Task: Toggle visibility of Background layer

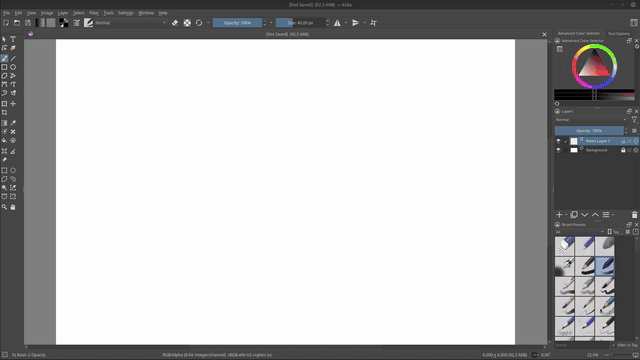Action: point(558,150)
